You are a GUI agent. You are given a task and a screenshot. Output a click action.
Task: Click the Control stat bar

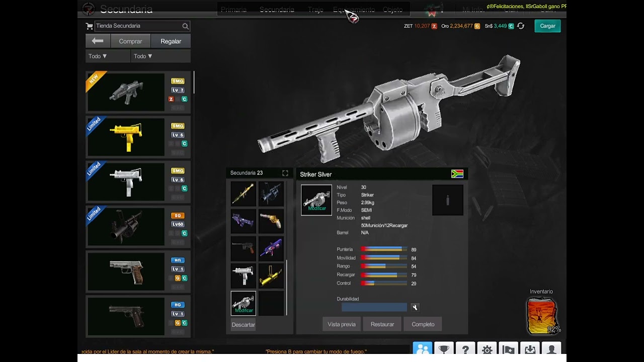(x=384, y=284)
